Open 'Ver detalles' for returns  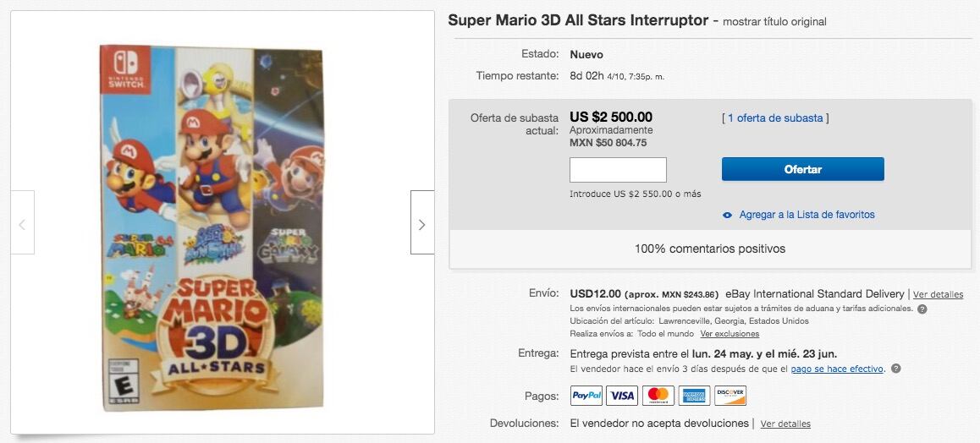tap(785, 424)
